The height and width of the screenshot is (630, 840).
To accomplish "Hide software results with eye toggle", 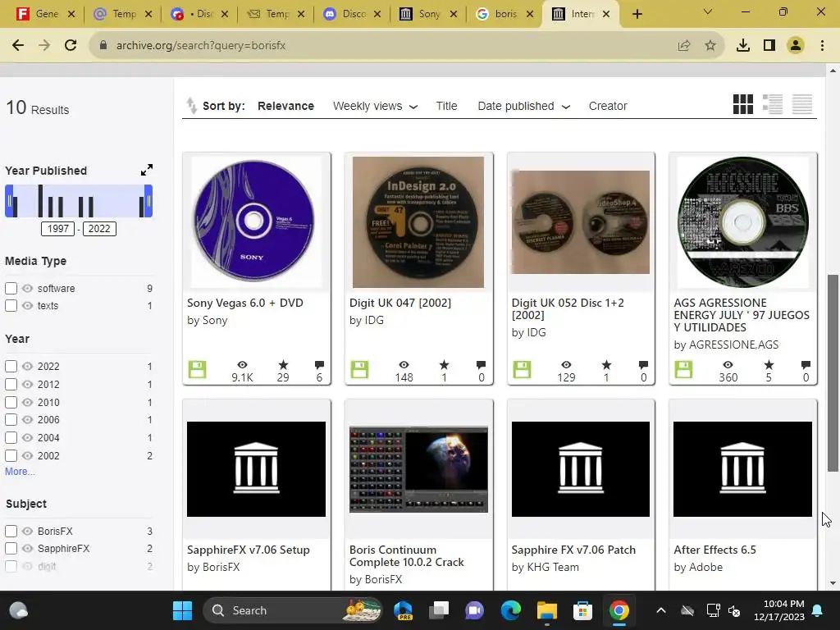I will pos(27,288).
